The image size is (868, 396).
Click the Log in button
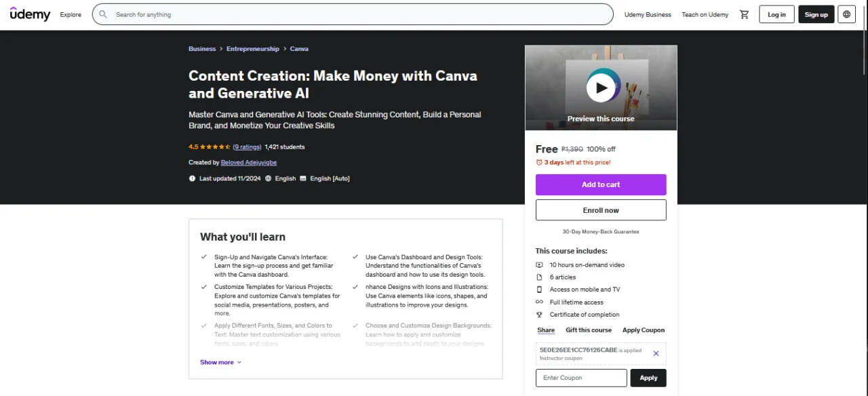point(776,14)
